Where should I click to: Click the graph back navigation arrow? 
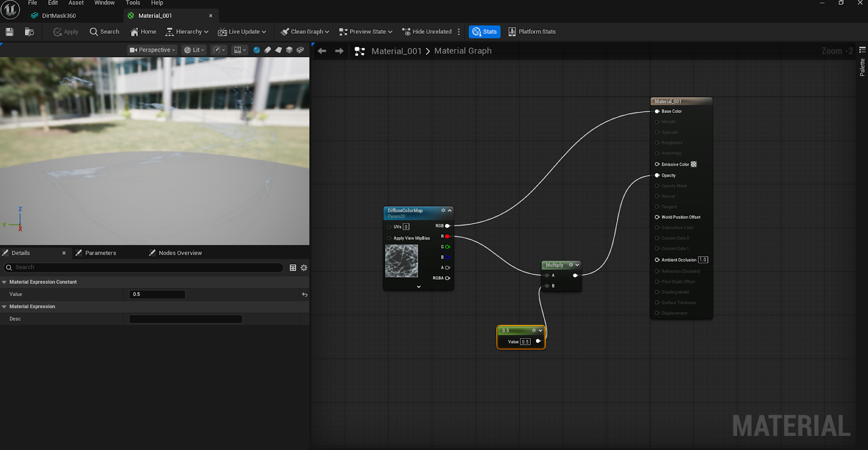pos(322,51)
